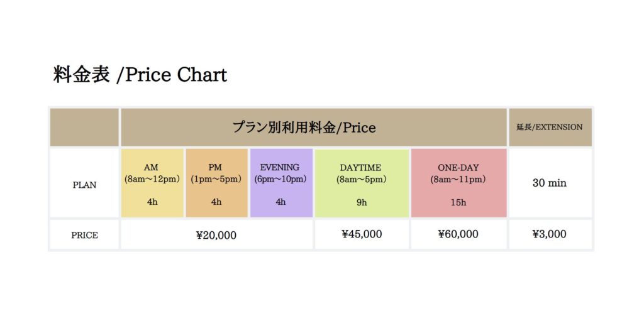The image size is (644, 328).
Task: Click the 30 min extension cell
Action: [x=550, y=183]
